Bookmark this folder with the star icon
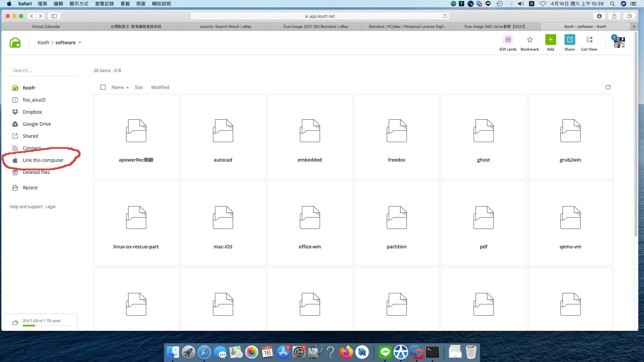644x362 pixels. [x=530, y=40]
